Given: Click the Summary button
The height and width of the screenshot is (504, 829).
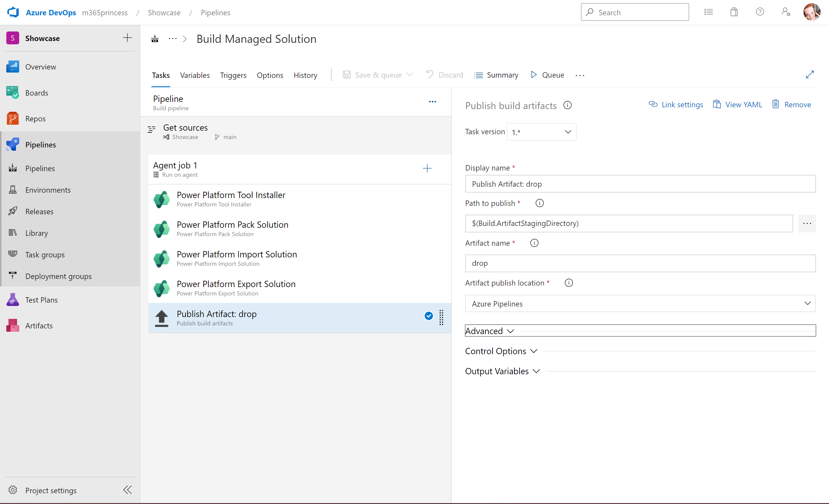Looking at the screenshot, I should 496,75.
